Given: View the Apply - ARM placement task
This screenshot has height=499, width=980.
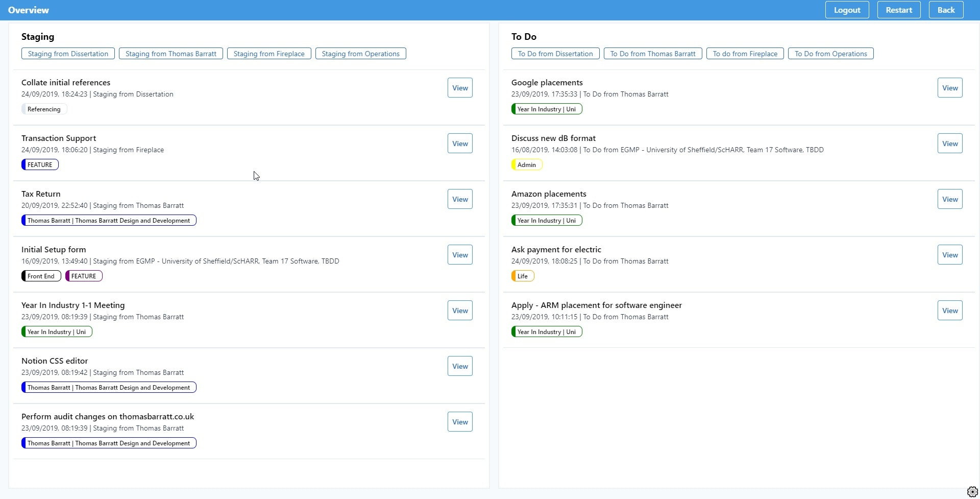Looking at the screenshot, I should (x=950, y=311).
